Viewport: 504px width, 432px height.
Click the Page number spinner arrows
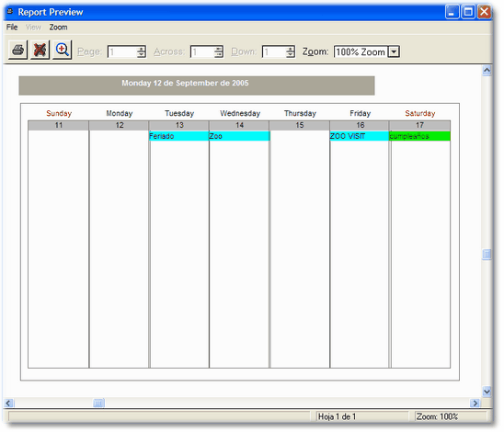tap(141, 51)
